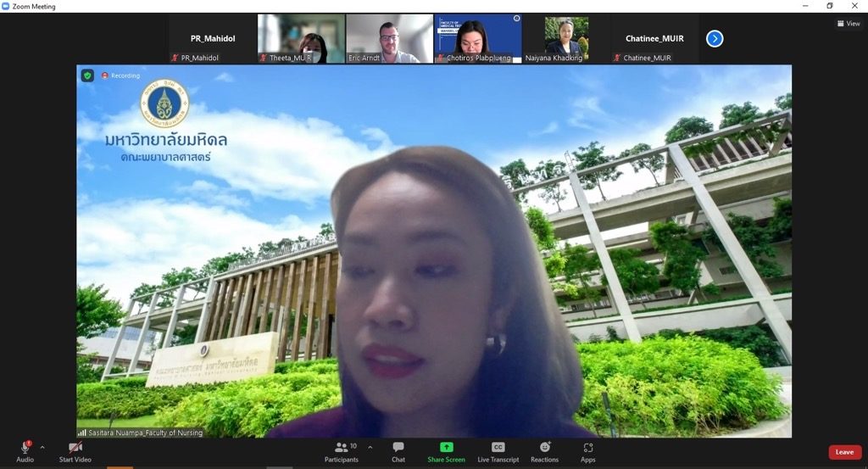Expand audio options caret beside Audio
Screen dimensions: 868x469
[42, 447]
